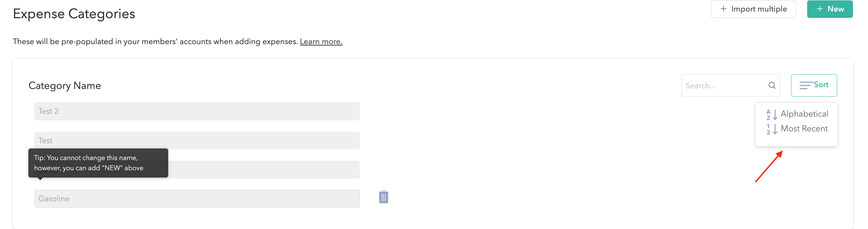This screenshot has width=868, height=229.
Task: Click the magnifier icon in search box
Action: (772, 85)
